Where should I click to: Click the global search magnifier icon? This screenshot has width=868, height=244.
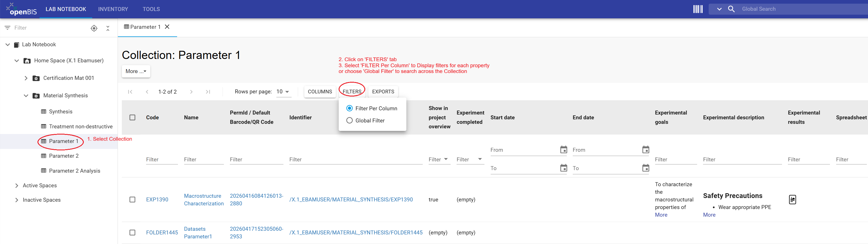click(x=731, y=9)
